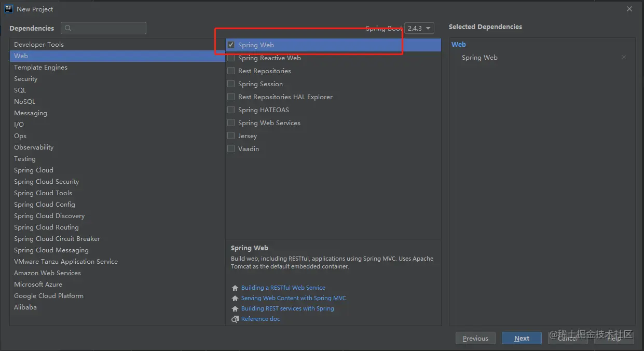The width and height of the screenshot is (644, 351).
Task: Open the Serving Web Content with Spring MVC link
Action: point(293,298)
